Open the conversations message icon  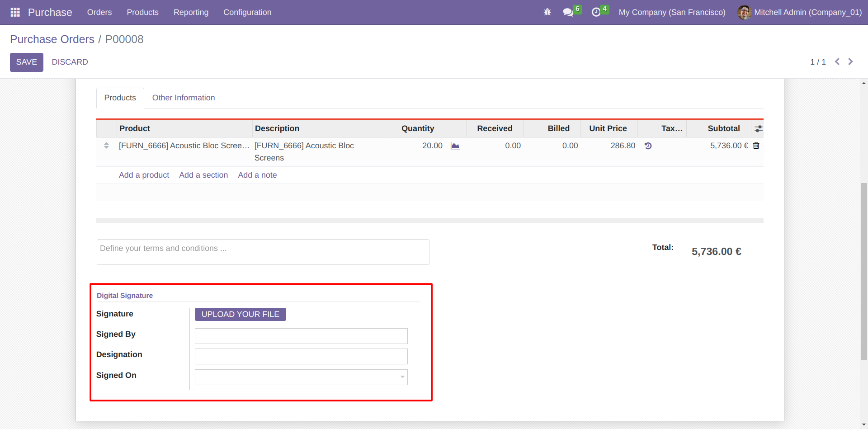click(568, 12)
